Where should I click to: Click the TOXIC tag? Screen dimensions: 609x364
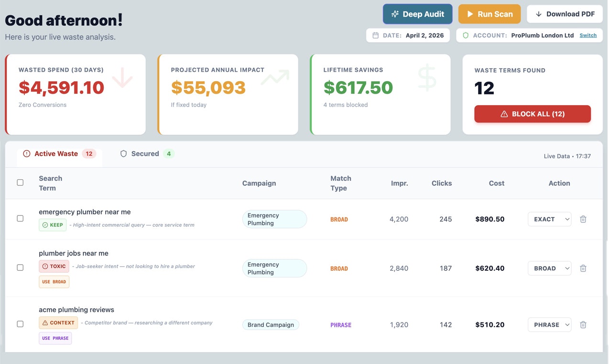click(x=54, y=267)
